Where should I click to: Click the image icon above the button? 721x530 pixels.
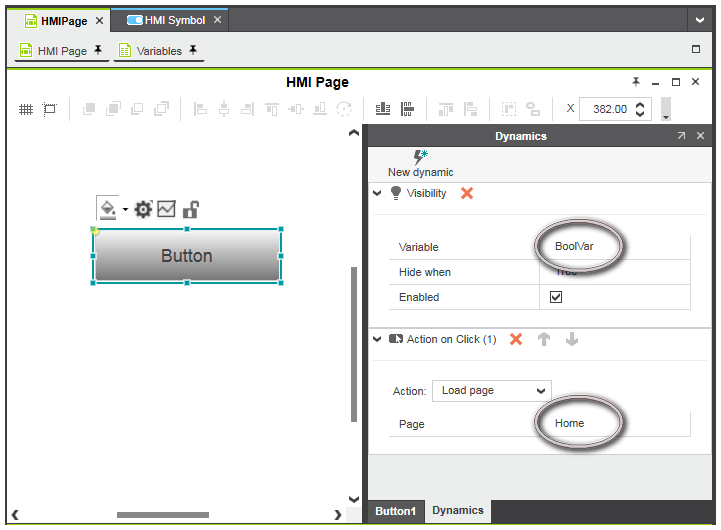166,209
